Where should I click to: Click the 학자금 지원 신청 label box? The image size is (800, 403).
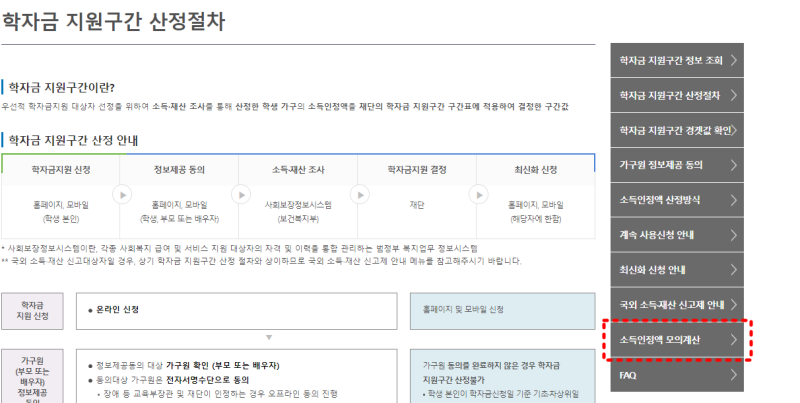pyautogui.click(x=32, y=311)
